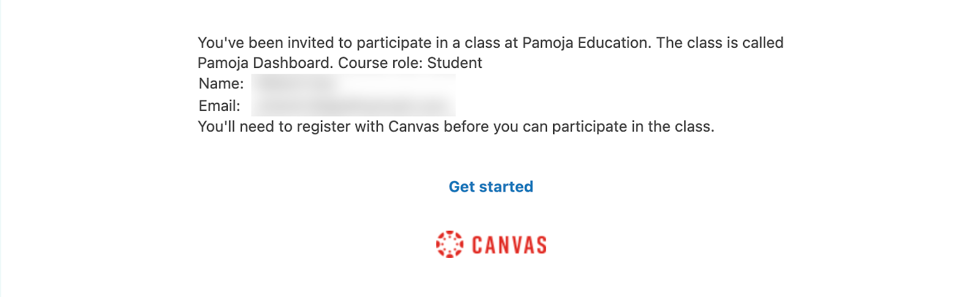Click the red CANVAS wordmark text
980x297 pixels.
click(x=509, y=245)
